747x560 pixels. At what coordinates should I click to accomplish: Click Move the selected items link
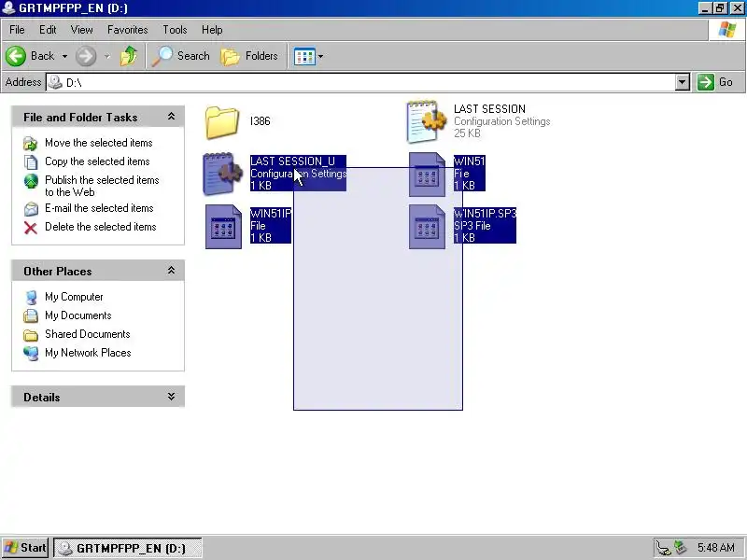99,143
